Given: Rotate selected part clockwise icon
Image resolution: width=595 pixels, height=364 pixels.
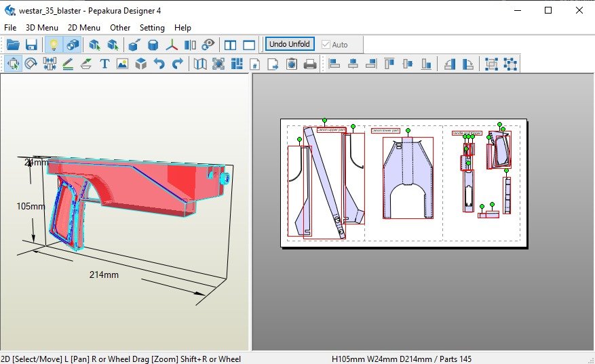Looking at the screenshot, I should (467, 63).
